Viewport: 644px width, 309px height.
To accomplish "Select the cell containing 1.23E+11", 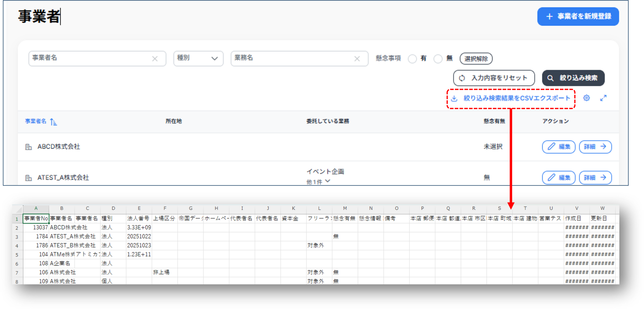I will point(139,254).
